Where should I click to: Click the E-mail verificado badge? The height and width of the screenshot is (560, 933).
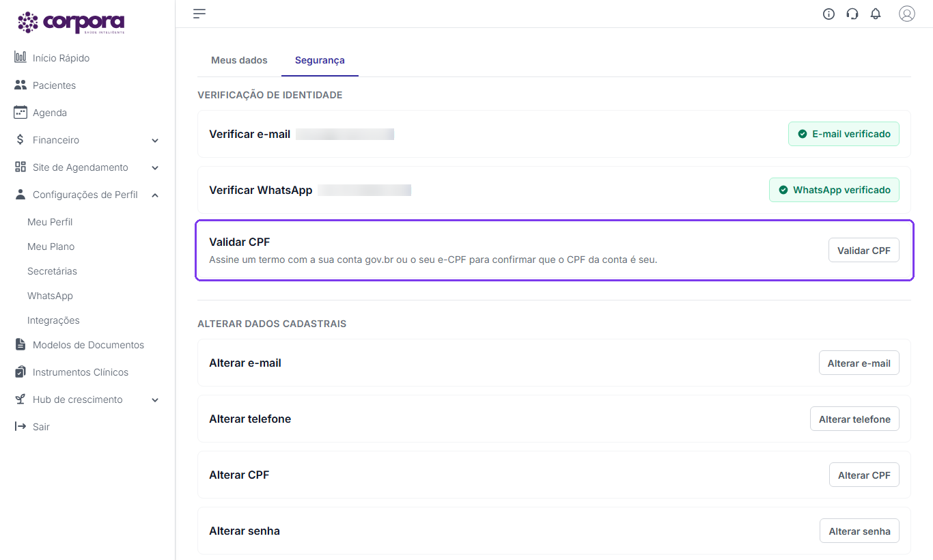point(844,134)
